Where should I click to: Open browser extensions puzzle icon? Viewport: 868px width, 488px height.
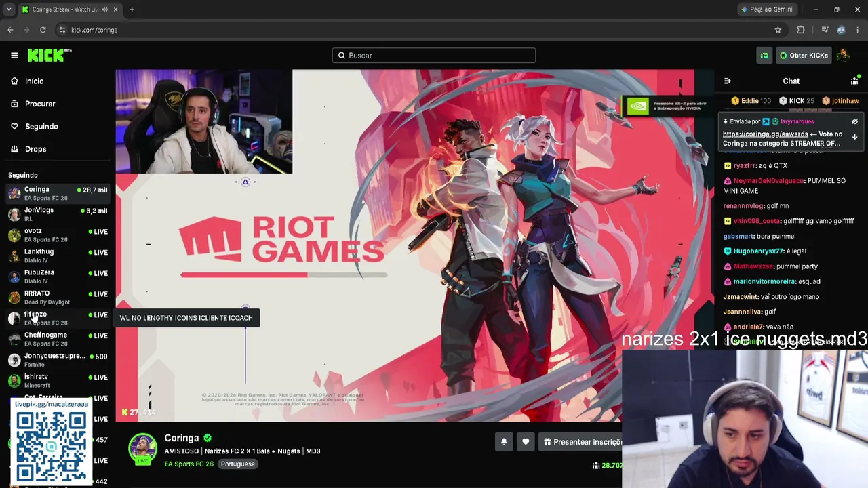point(801,30)
